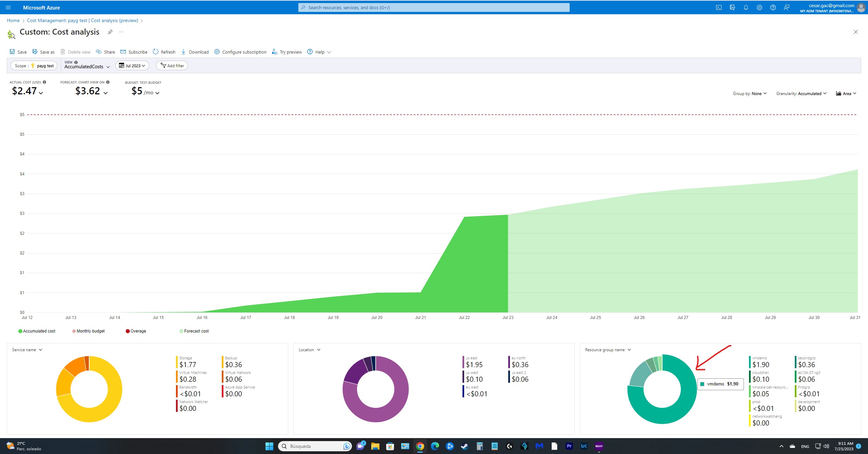
Task: Open the notifications bell
Action: click(x=746, y=7)
